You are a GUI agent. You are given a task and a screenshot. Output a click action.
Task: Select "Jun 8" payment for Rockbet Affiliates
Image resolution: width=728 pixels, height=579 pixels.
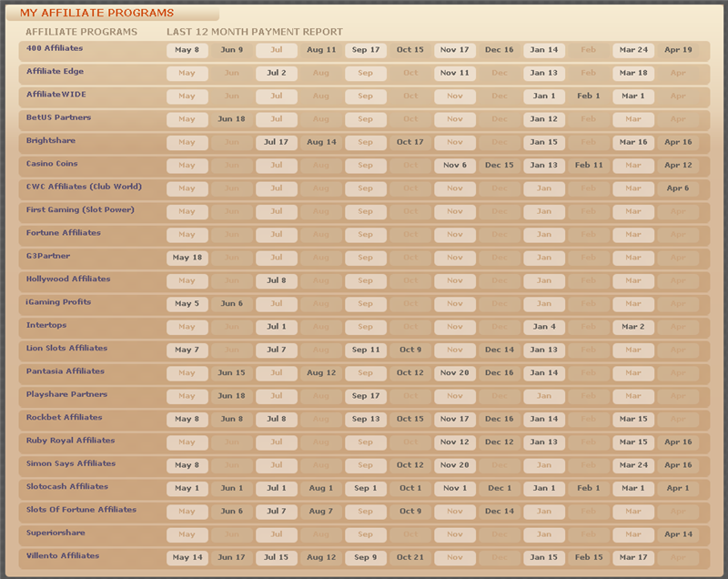[x=232, y=420]
